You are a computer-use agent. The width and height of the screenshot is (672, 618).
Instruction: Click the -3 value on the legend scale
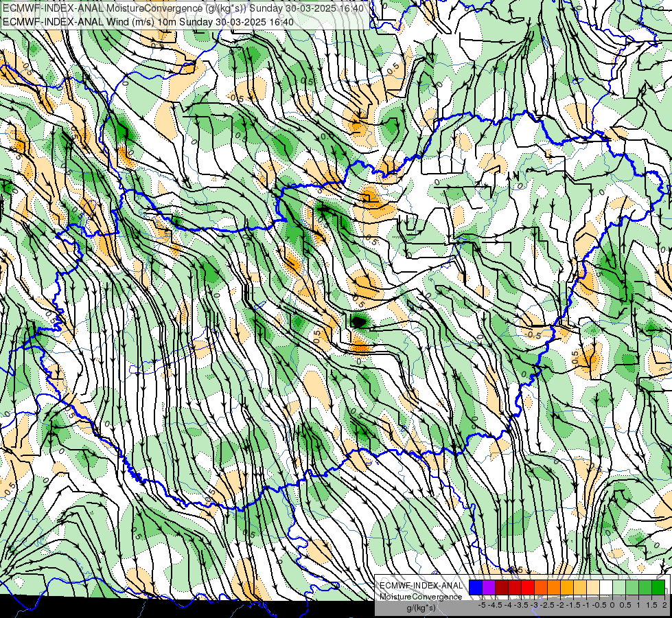click(x=534, y=605)
